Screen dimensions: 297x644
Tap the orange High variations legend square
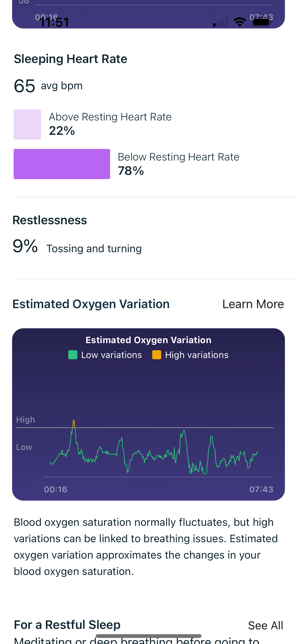point(156,355)
